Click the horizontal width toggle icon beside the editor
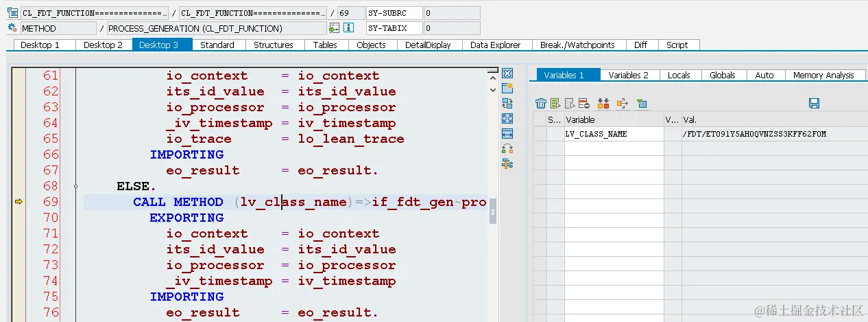 507,134
